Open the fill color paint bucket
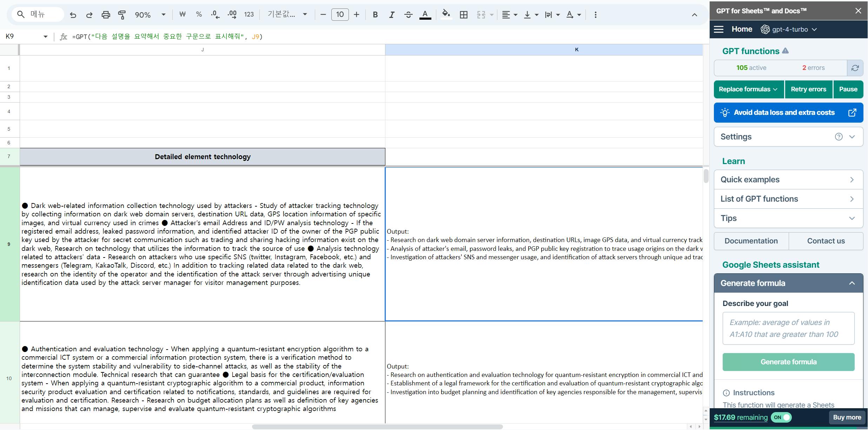Screen dimensions: 868x430 pos(446,15)
